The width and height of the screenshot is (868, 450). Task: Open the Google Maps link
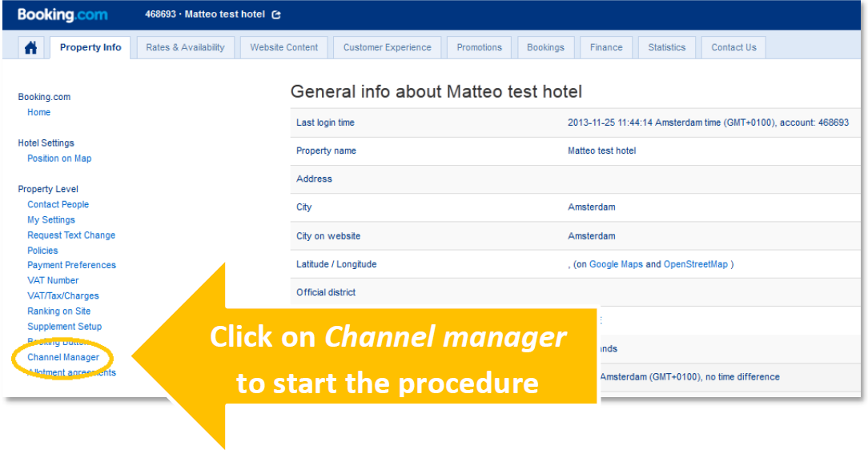[x=616, y=264]
